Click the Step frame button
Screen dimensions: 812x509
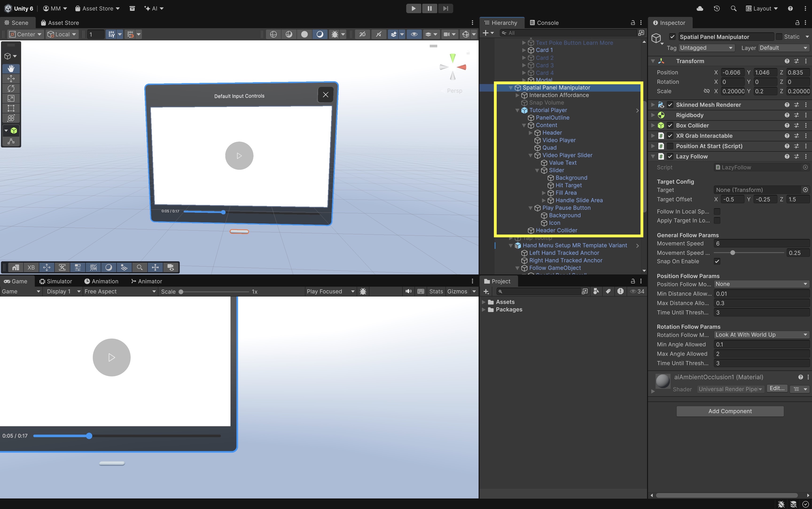445,8
